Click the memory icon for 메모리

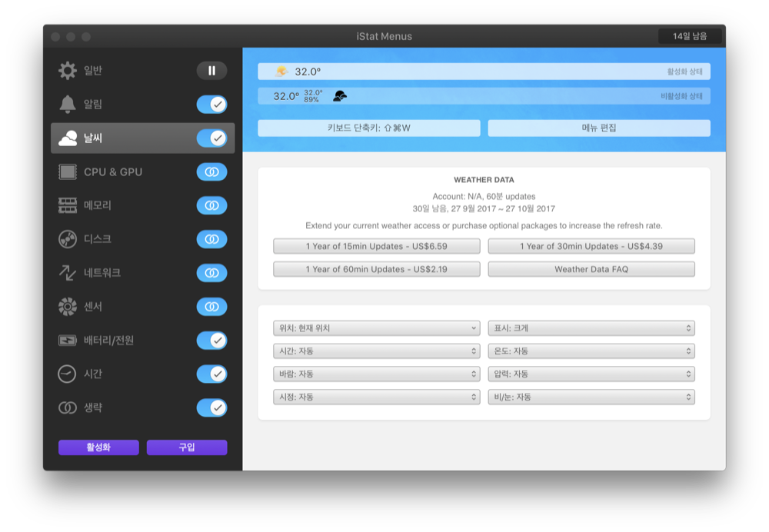click(68, 205)
